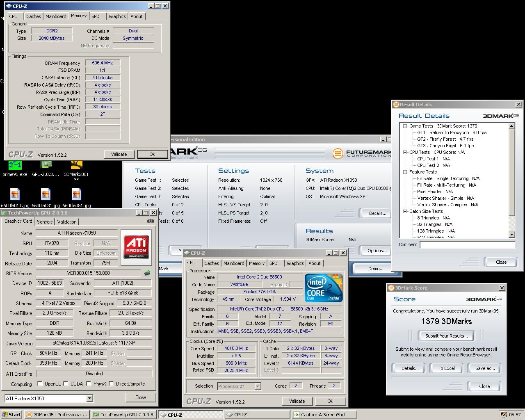The width and height of the screenshot is (525, 420).
Task: Click Close in 3DMark Score window
Action: (484, 386)
